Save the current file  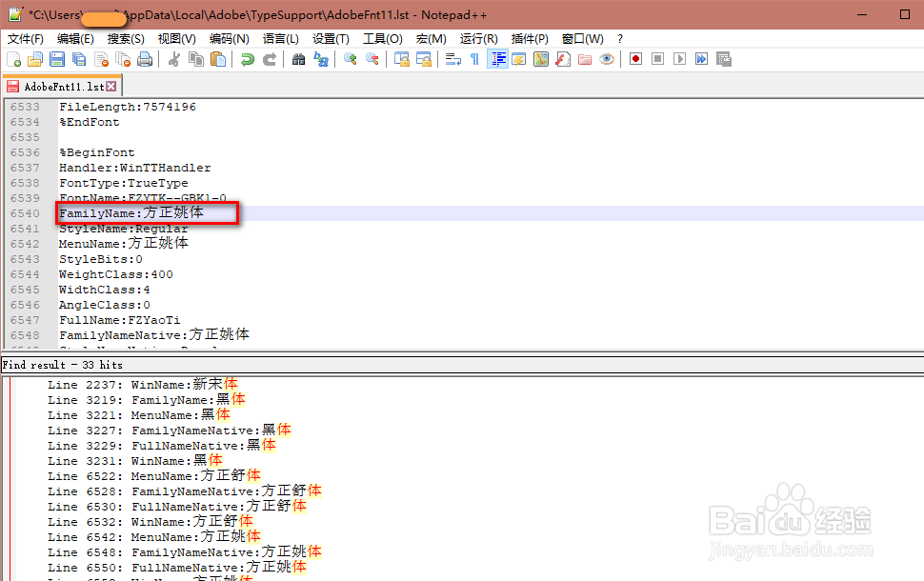(57, 59)
